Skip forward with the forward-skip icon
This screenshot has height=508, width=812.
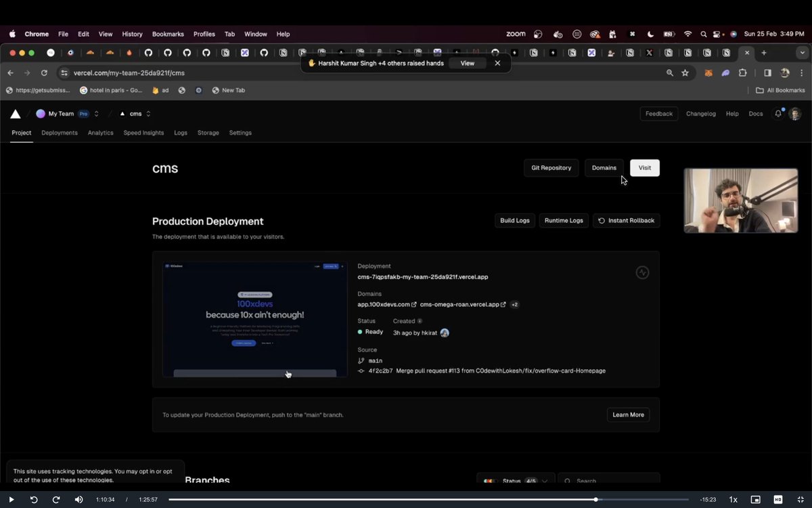56,499
